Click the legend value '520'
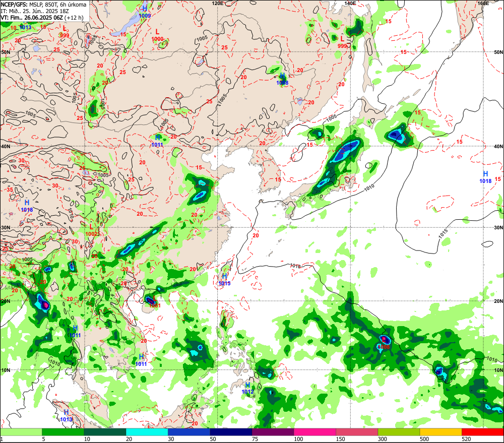The width and height of the screenshot is (504, 443). tap(466, 439)
